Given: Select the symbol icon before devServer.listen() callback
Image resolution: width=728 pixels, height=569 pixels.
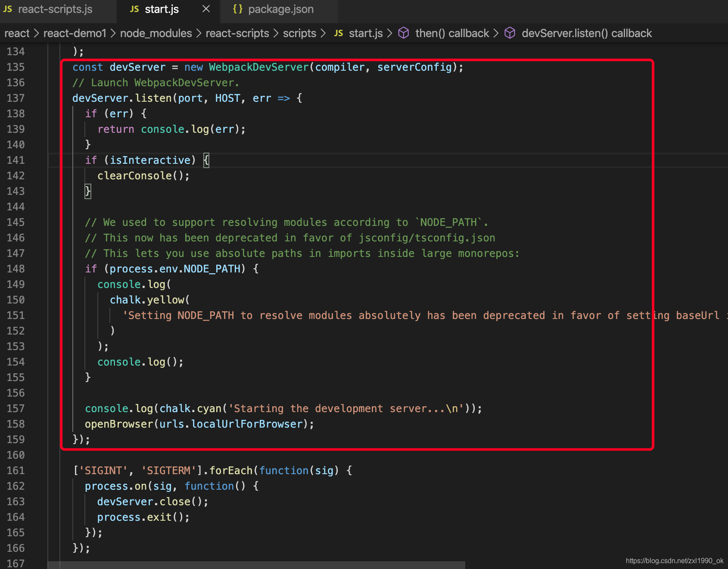Looking at the screenshot, I should coord(510,33).
